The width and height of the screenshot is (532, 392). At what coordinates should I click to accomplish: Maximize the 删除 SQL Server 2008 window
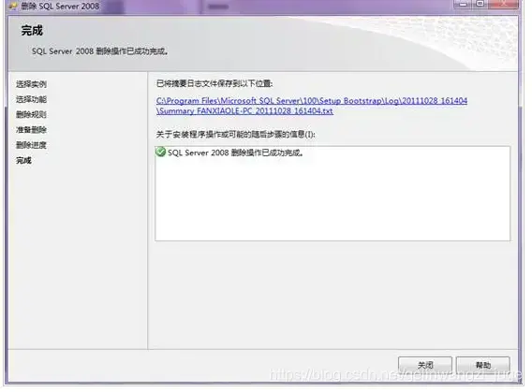[480, 4]
